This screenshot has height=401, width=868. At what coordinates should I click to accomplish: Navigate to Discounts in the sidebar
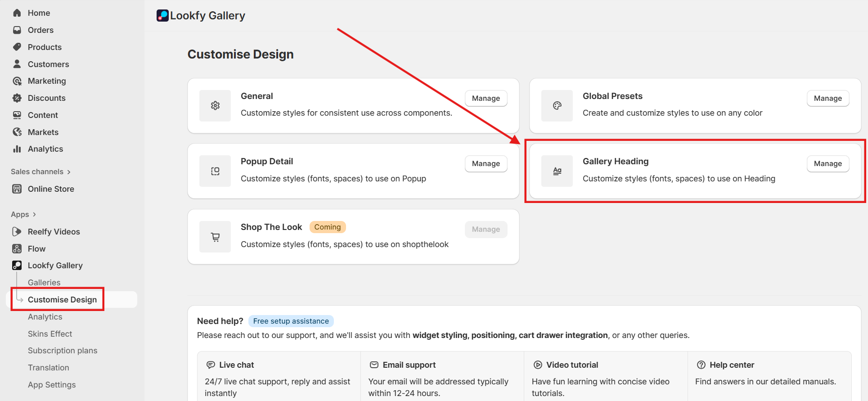click(46, 98)
